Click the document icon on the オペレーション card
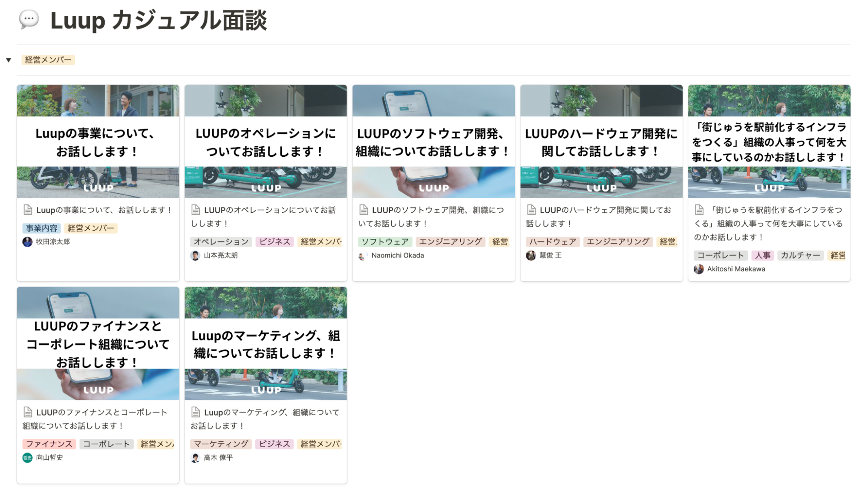 195,210
